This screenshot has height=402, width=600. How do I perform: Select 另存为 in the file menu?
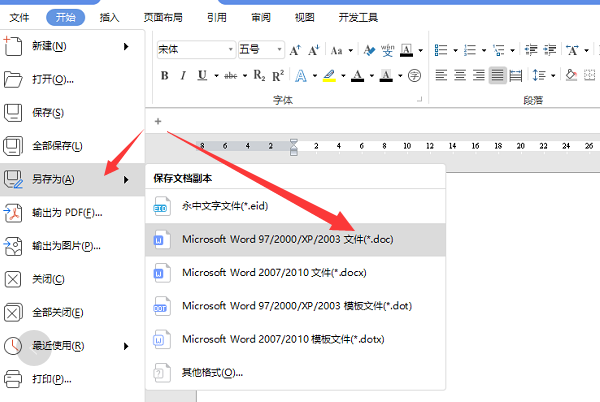coord(54,179)
